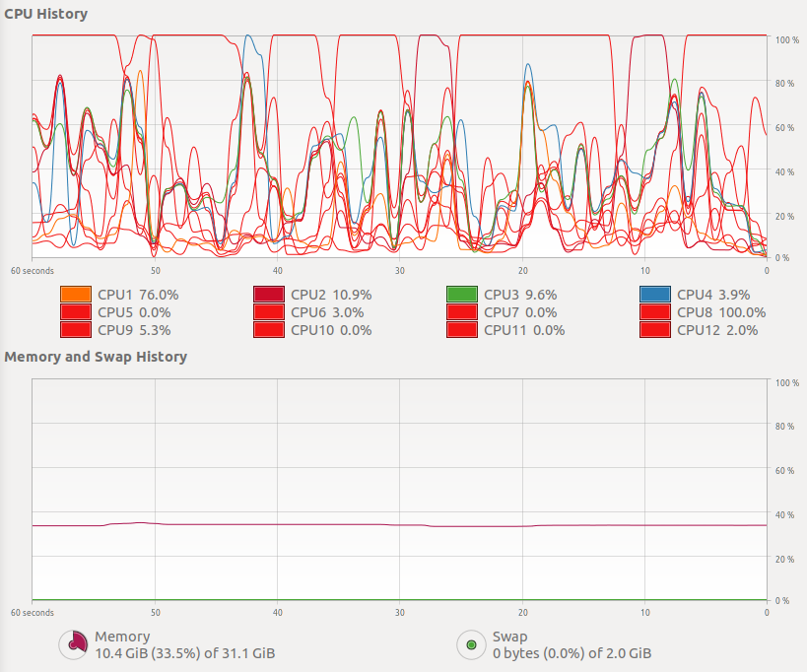The width and height of the screenshot is (807, 672).
Task: Select the CPU8 100.0% label
Action: point(721,312)
